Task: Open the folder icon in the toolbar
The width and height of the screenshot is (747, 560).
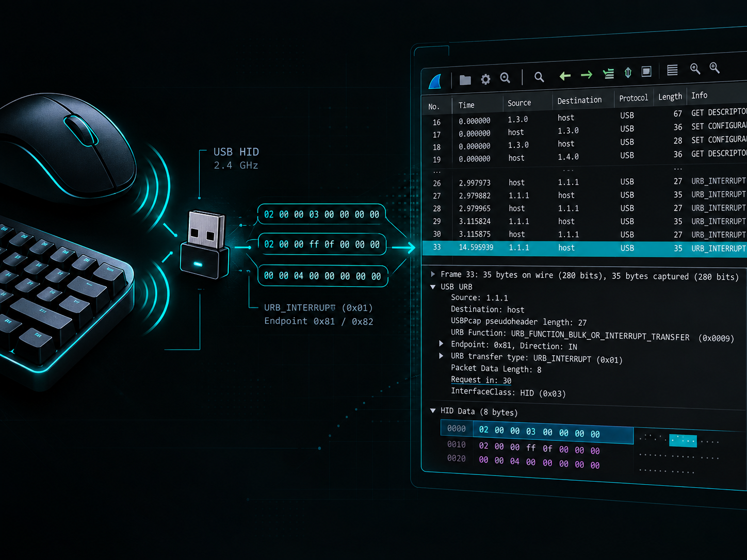Action: [465, 80]
